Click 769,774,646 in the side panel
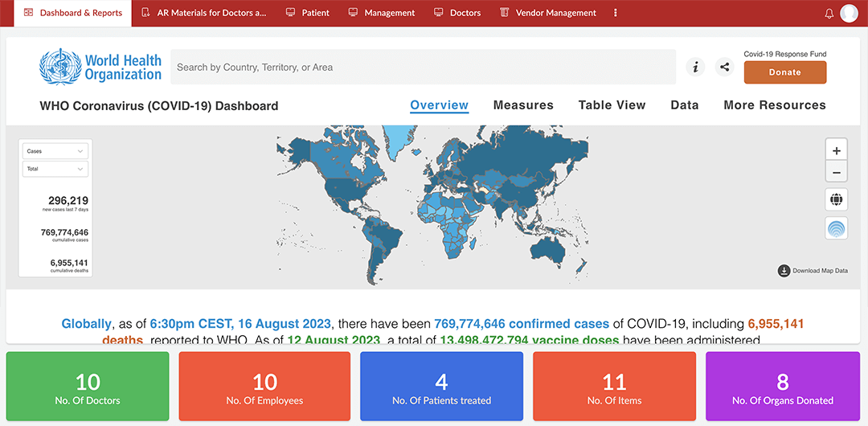868x426 pixels. (x=64, y=232)
